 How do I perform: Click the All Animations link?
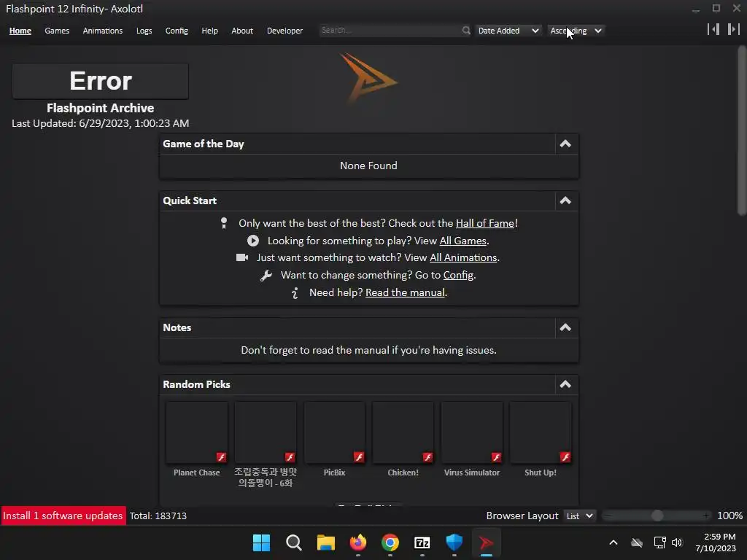[x=463, y=257]
